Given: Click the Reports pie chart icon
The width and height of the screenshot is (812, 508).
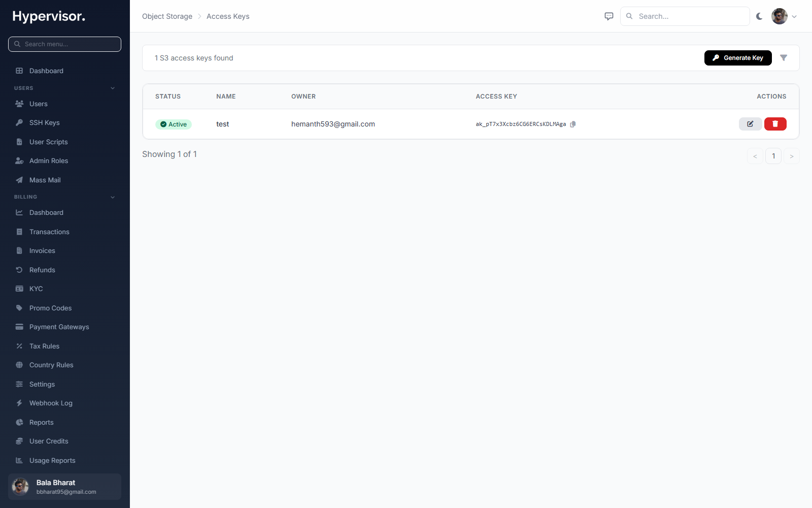Looking at the screenshot, I should pos(19,422).
